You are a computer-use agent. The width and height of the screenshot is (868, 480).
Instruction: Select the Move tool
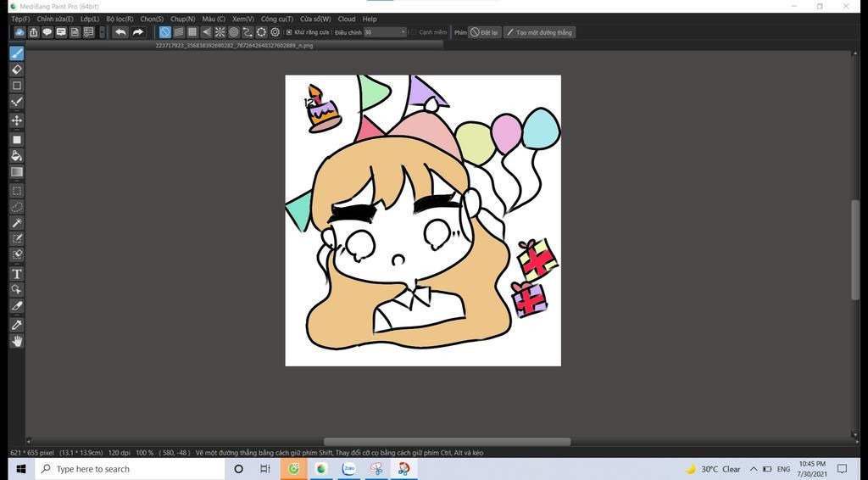17,120
